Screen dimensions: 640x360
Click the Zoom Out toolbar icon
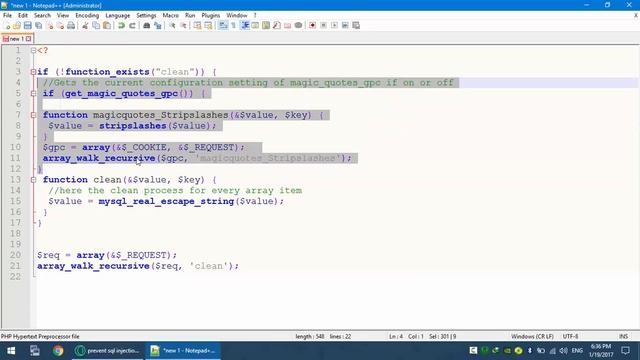pos(183,25)
